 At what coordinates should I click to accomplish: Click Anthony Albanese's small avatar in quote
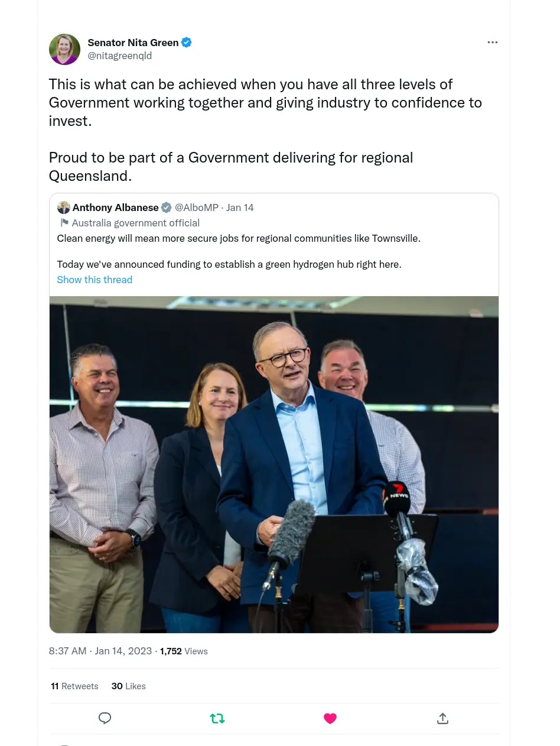63,207
